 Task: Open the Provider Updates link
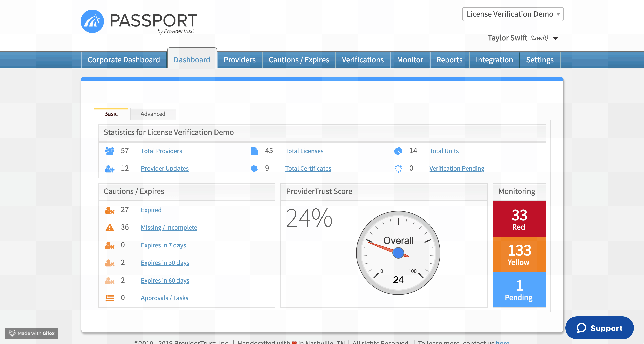(165, 169)
